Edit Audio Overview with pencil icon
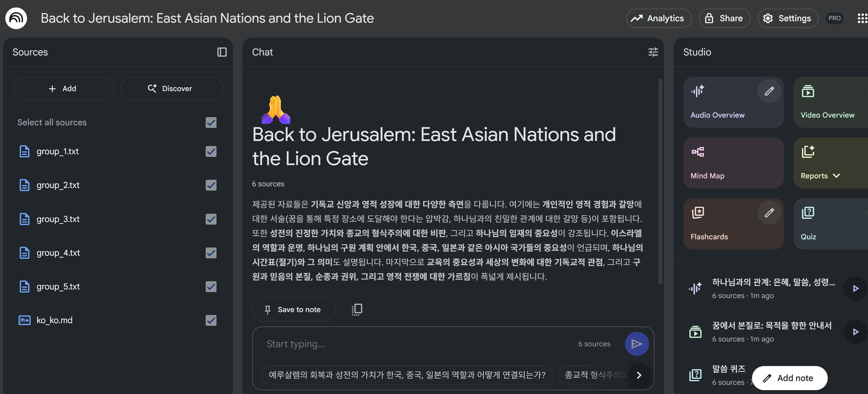This screenshot has width=868, height=394. 769,91
